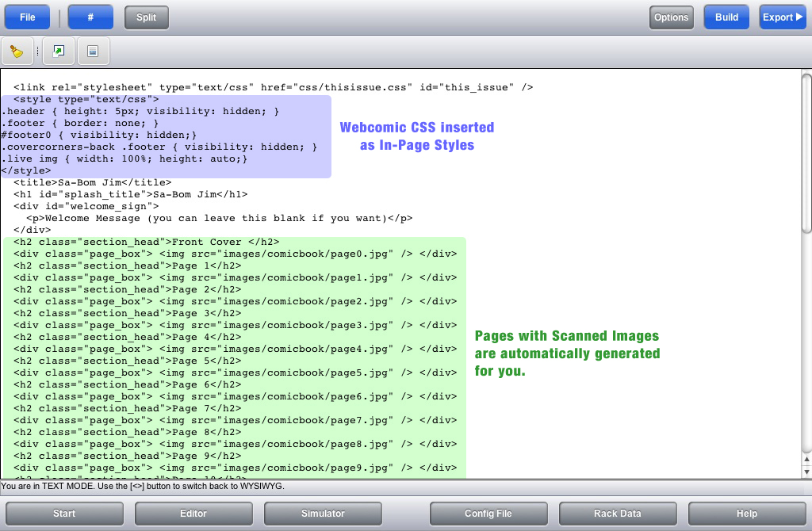Click the h1 id="splash_title" line
This screenshot has width=812, height=531.
click(131, 195)
